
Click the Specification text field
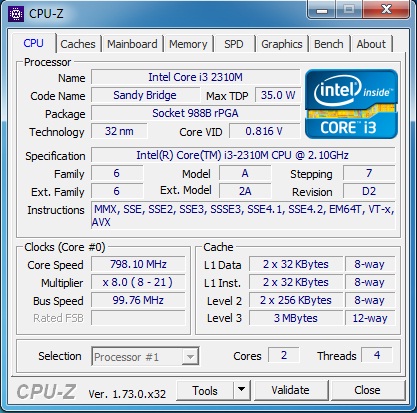243,155
